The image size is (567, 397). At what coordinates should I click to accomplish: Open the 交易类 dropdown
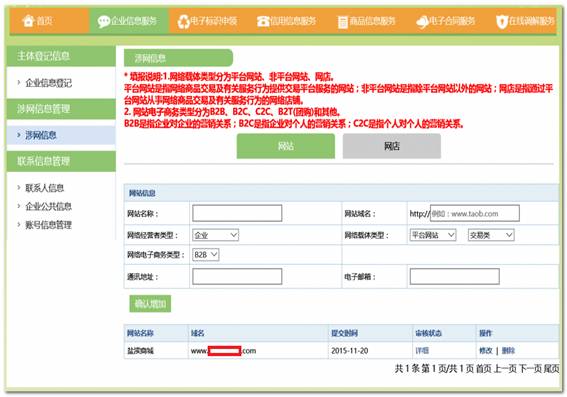(491, 235)
